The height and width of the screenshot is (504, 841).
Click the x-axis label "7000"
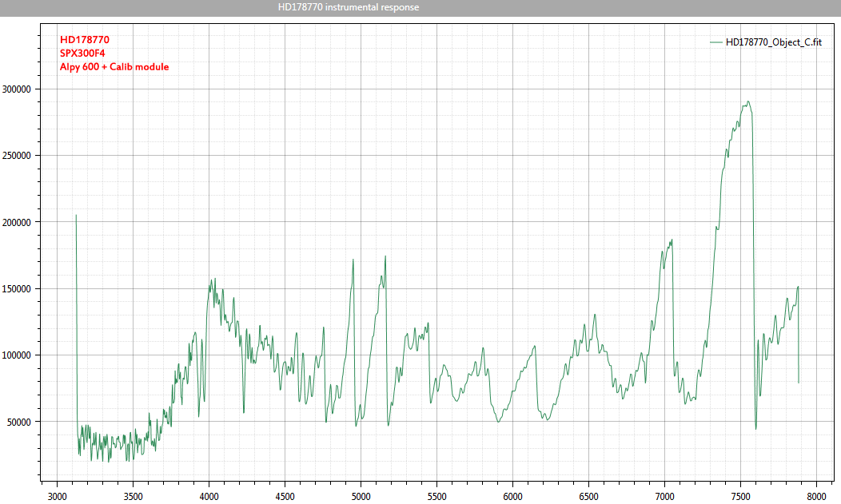(x=664, y=497)
